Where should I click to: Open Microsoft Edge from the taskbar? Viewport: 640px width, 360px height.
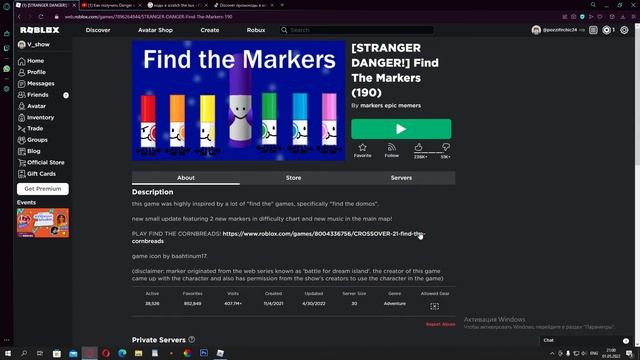[122, 353]
